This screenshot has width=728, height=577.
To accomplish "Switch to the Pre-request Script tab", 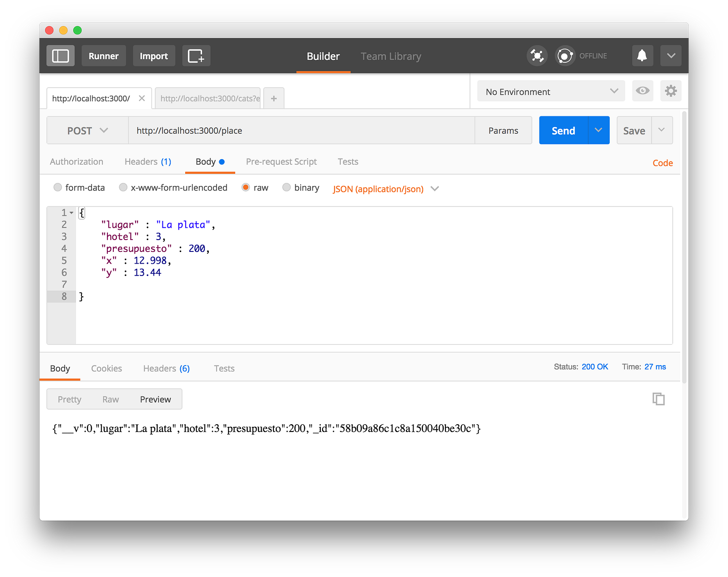I will click(281, 162).
